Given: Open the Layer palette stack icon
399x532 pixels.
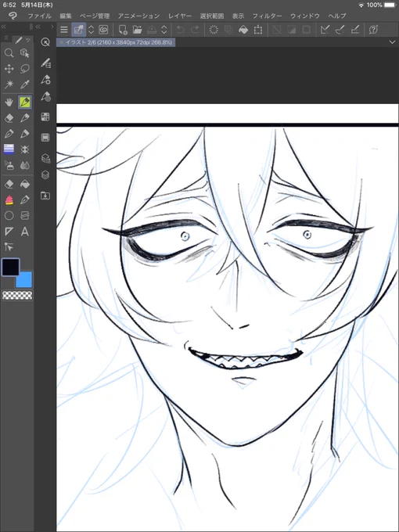Looking at the screenshot, I should click(x=45, y=175).
